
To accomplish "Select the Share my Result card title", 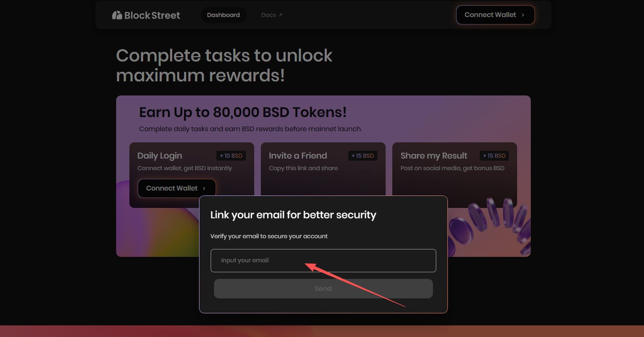I will pos(433,156).
